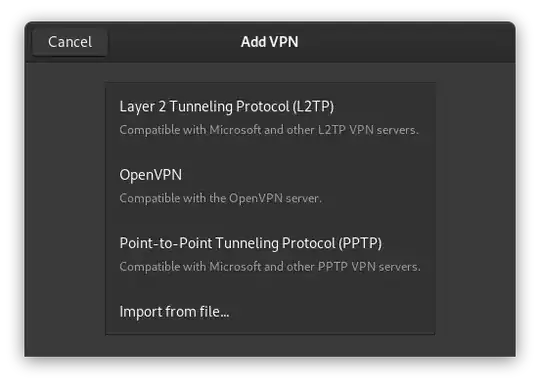Click 'L2TP VPN servers' description line
The height and width of the screenshot is (384, 540).
pyautogui.click(x=269, y=130)
